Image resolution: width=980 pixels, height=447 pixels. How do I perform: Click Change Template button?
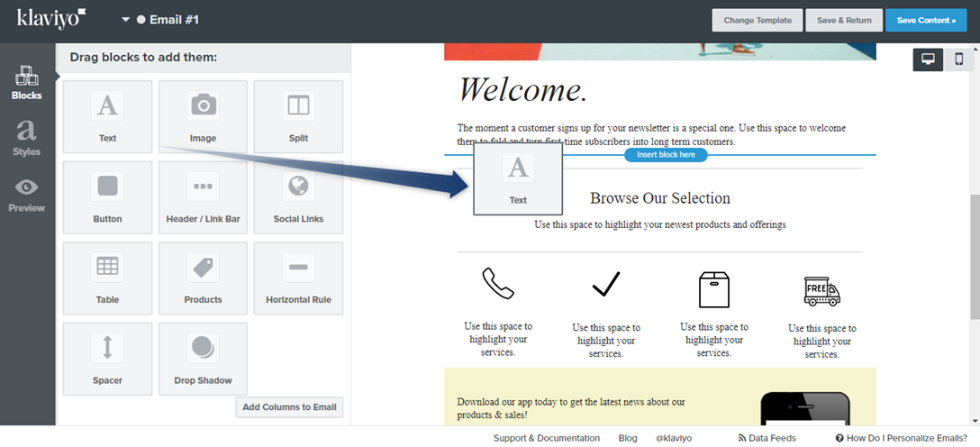tap(758, 20)
